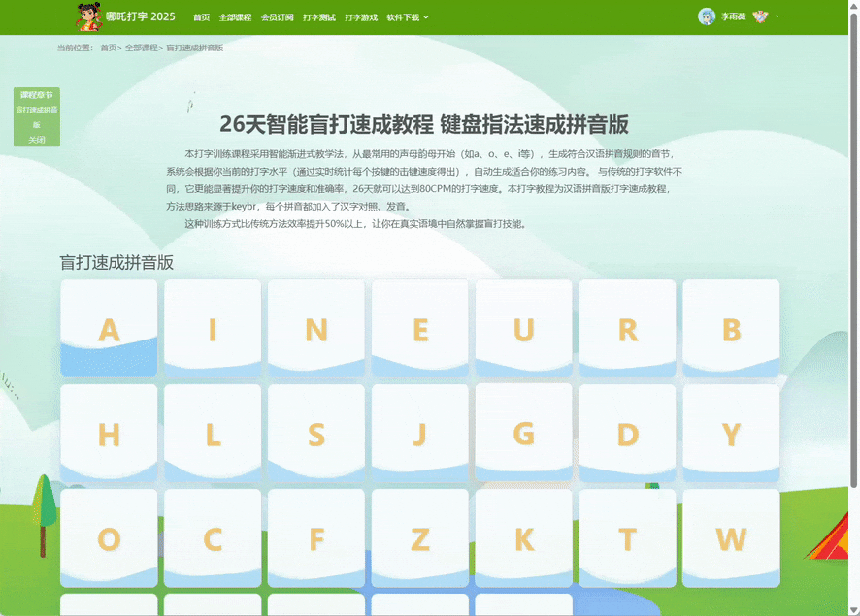This screenshot has height=616, width=860.
Task: Click the 首页 breadcrumb link
Action: 108,48
